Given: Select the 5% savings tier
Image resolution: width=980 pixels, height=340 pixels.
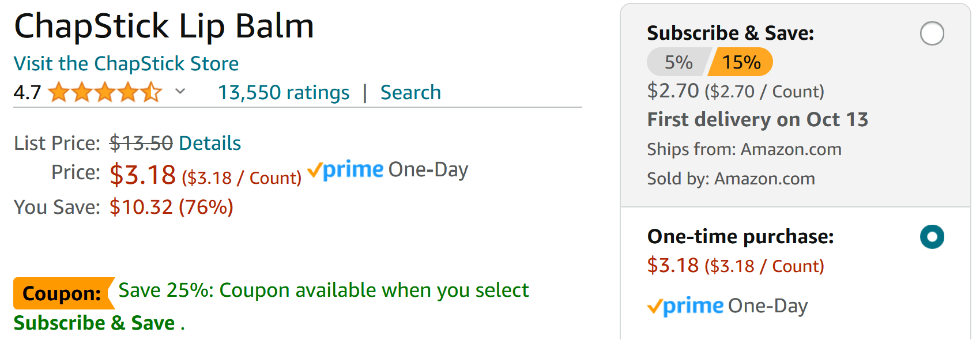Looking at the screenshot, I should pos(678,62).
